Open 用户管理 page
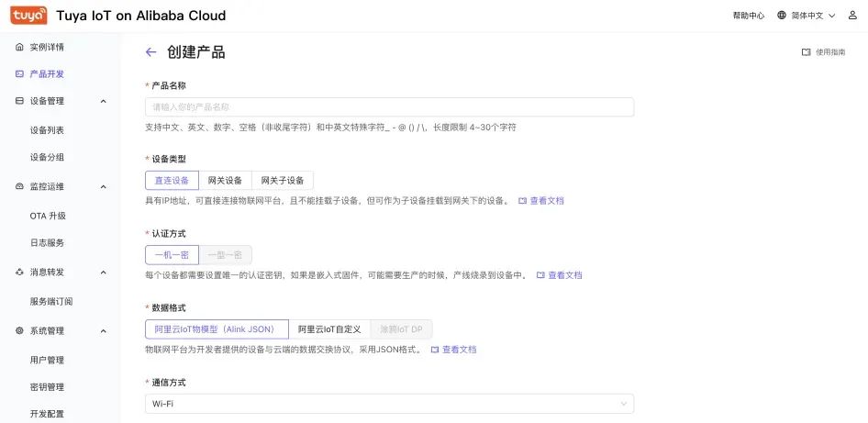 tap(47, 361)
